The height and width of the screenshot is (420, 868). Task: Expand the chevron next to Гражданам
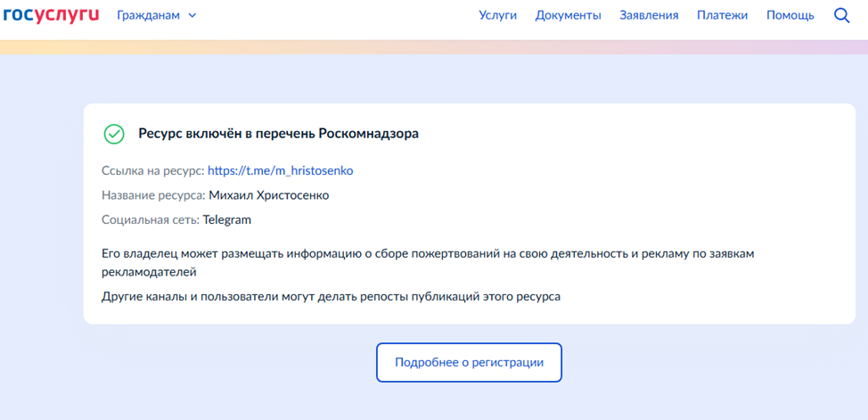pos(192,15)
